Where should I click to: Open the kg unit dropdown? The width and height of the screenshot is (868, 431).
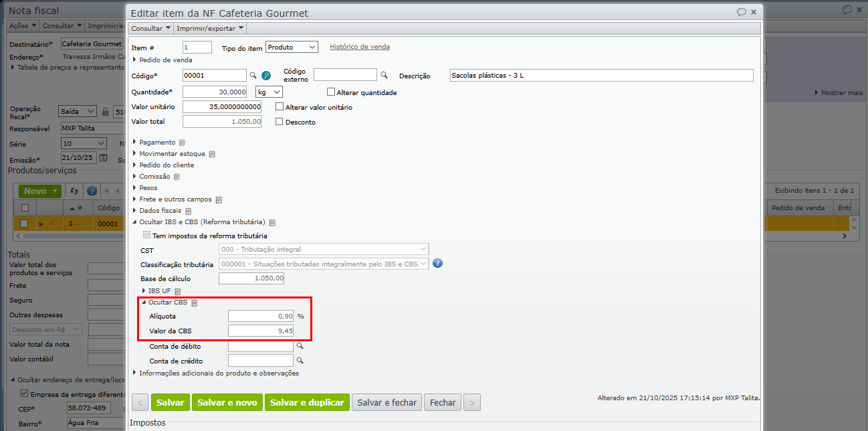click(269, 92)
